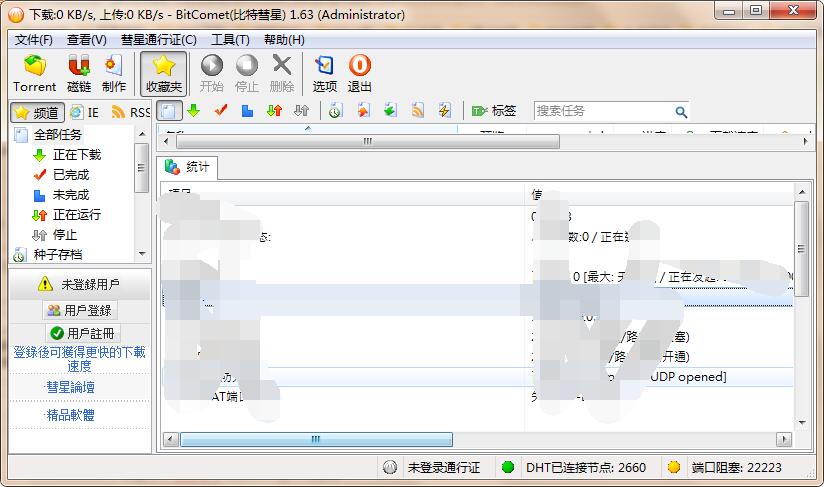Open 选项 options from toolbar
824x487 pixels.
click(324, 73)
